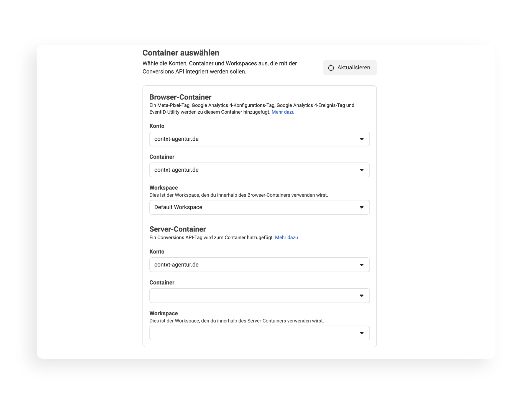
Task: Click the caret arrow of the empty Server Container selector
Action: coord(362,296)
